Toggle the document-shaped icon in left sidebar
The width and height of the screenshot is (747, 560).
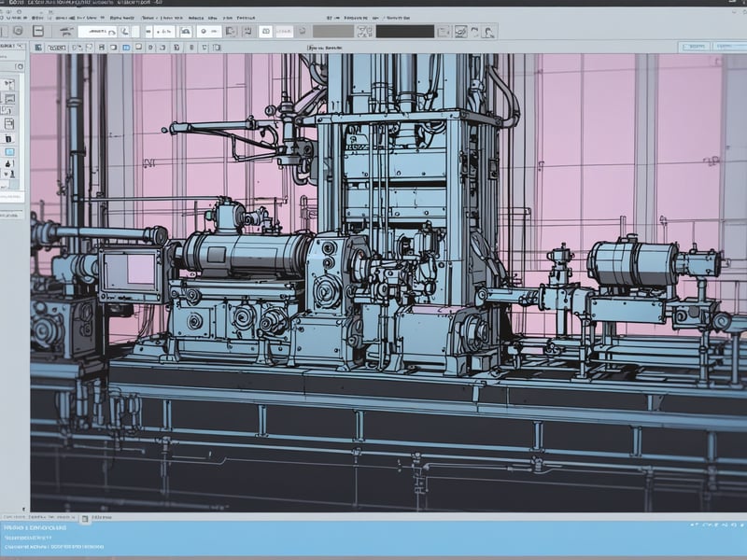pyautogui.click(x=10, y=122)
